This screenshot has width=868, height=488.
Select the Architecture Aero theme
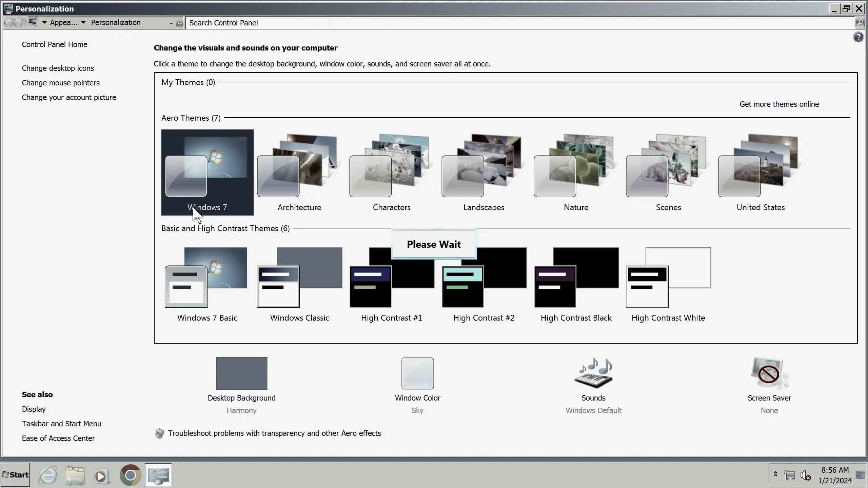tap(299, 173)
